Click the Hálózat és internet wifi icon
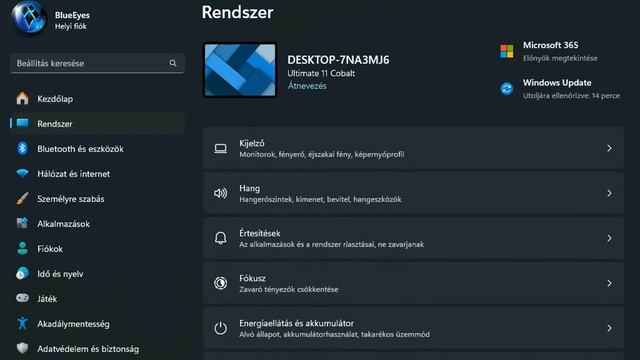The width and height of the screenshot is (640, 360). point(22,173)
